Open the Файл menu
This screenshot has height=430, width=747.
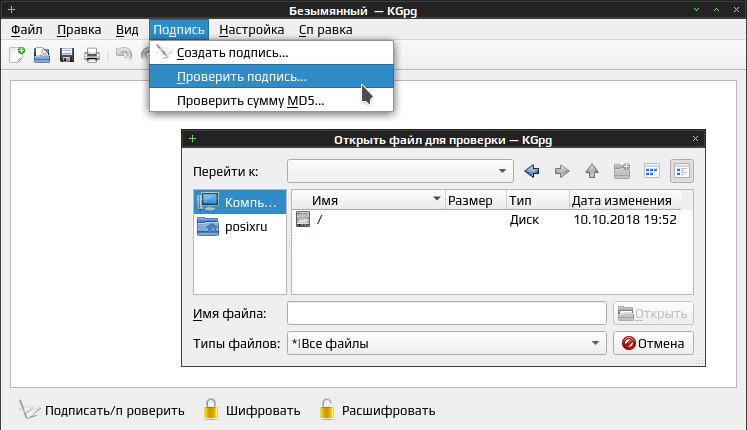(x=27, y=30)
